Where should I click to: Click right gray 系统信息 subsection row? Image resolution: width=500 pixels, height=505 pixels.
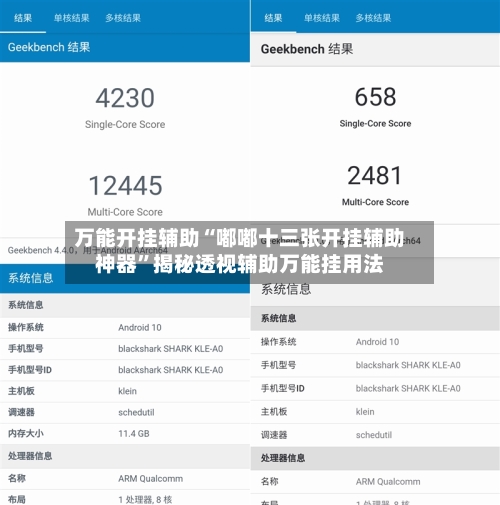point(375,318)
